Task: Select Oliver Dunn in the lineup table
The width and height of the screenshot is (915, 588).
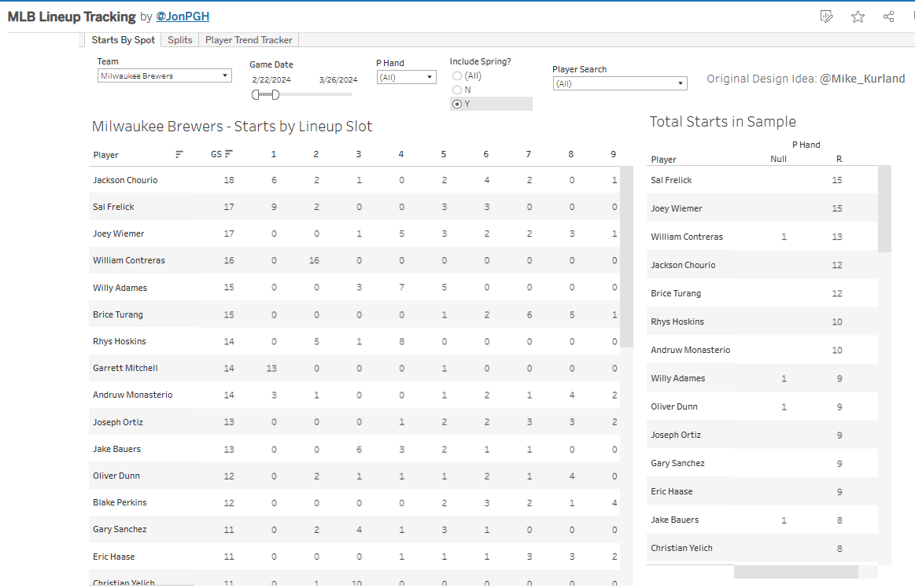Action: [x=116, y=476]
